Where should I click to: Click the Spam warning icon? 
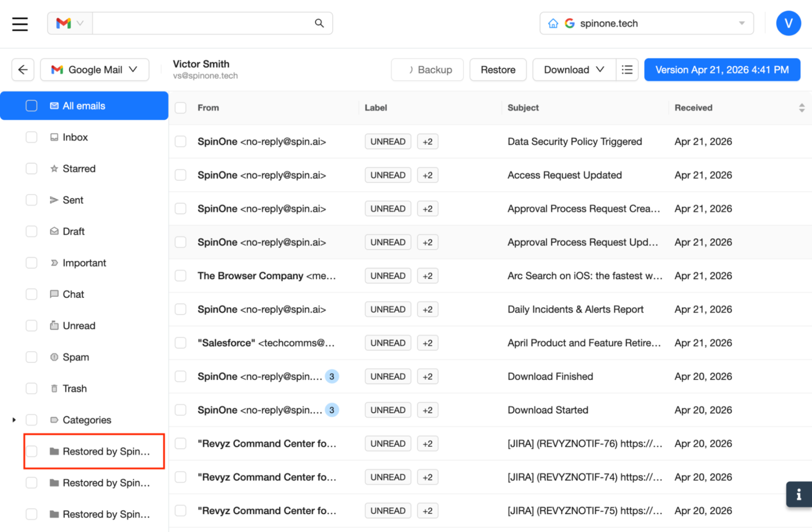[x=54, y=357]
